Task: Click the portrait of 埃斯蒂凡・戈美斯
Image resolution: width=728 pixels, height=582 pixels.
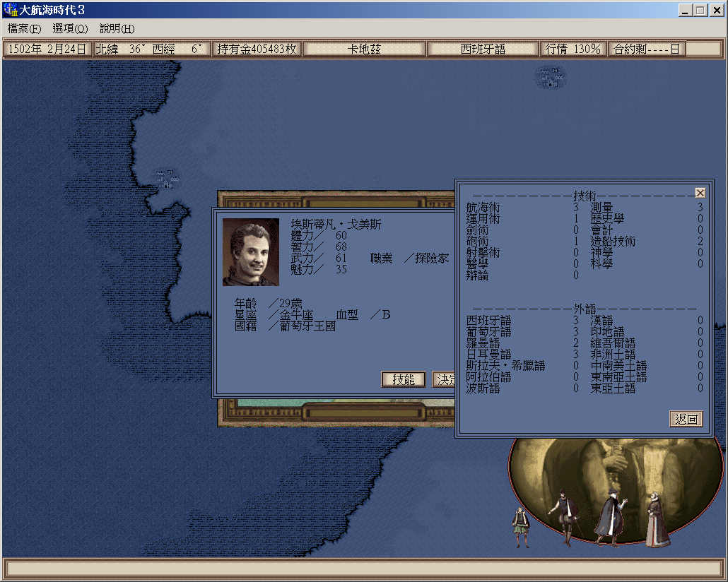Action: pyautogui.click(x=251, y=251)
